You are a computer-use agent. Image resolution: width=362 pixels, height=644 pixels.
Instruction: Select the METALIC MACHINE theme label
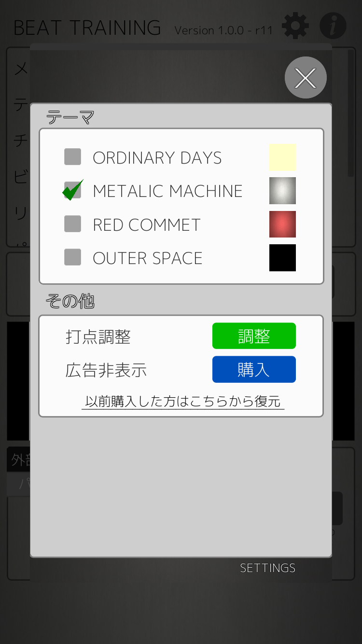coord(167,191)
